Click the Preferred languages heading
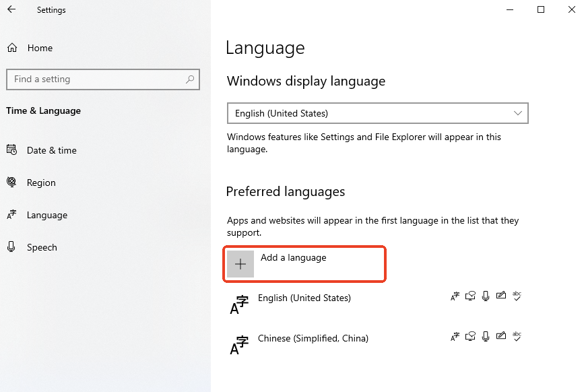 click(286, 192)
